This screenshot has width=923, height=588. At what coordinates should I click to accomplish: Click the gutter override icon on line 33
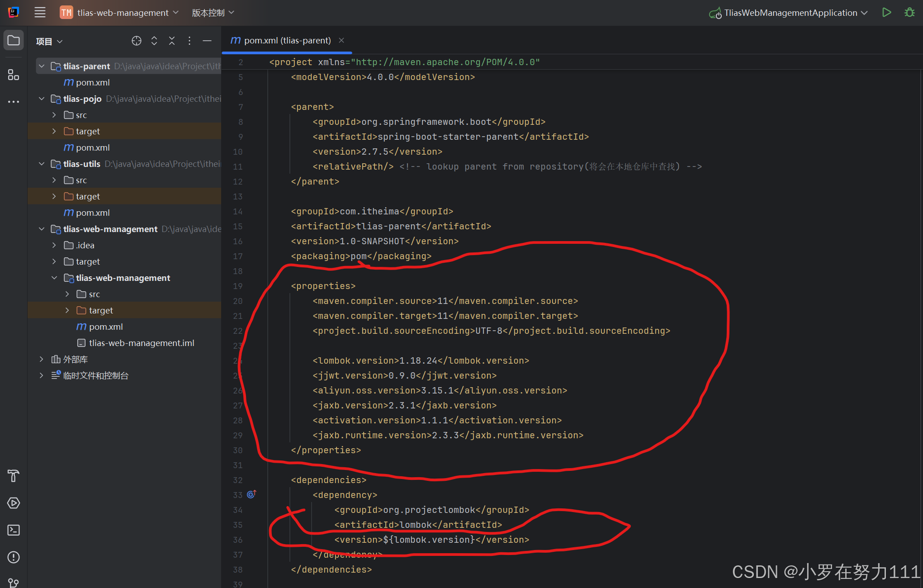point(251,494)
